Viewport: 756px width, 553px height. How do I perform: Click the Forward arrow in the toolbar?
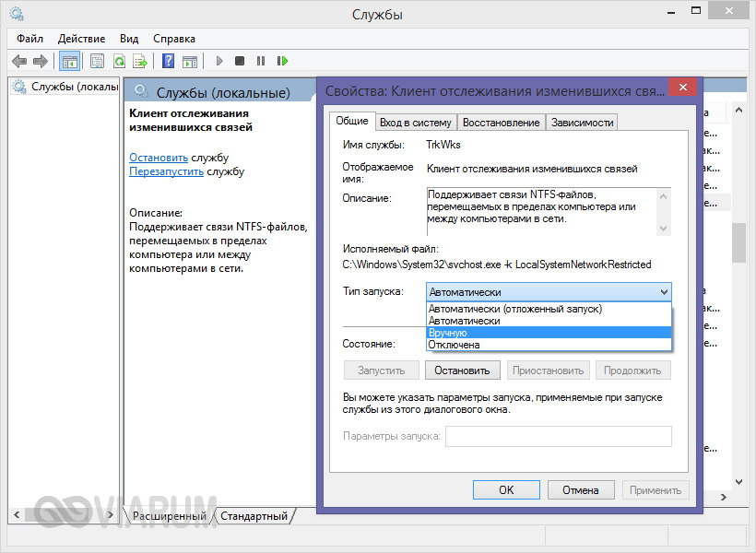click(x=41, y=61)
